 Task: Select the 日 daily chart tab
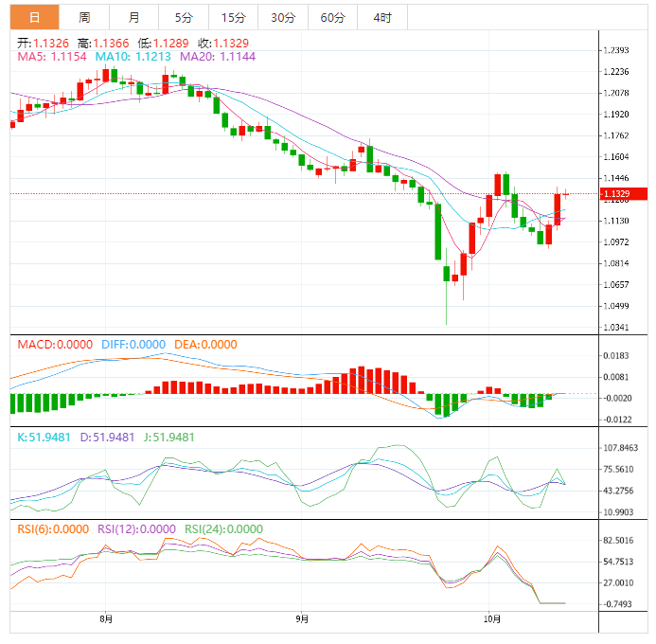coord(35,18)
